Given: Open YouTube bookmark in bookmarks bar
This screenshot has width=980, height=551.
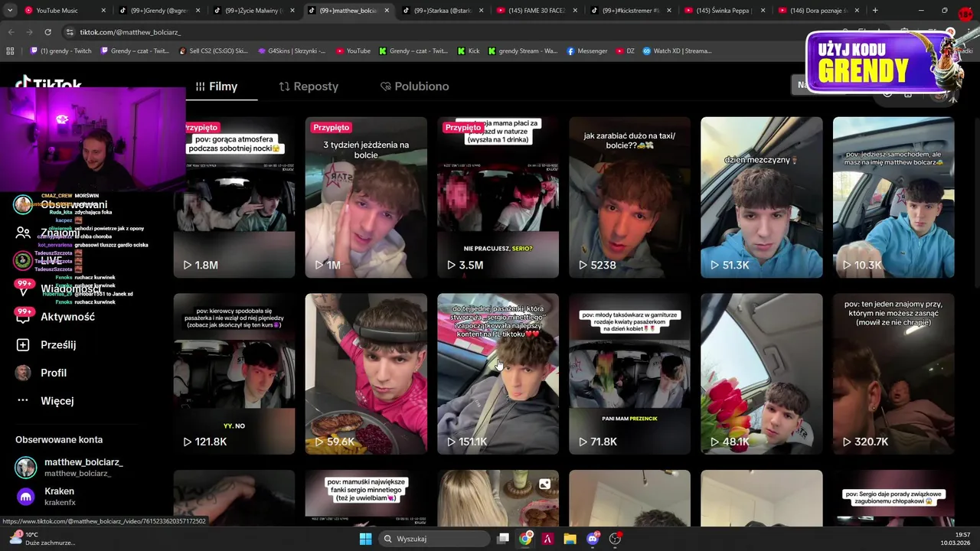Looking at the screenshot, I should click(353, 51).
